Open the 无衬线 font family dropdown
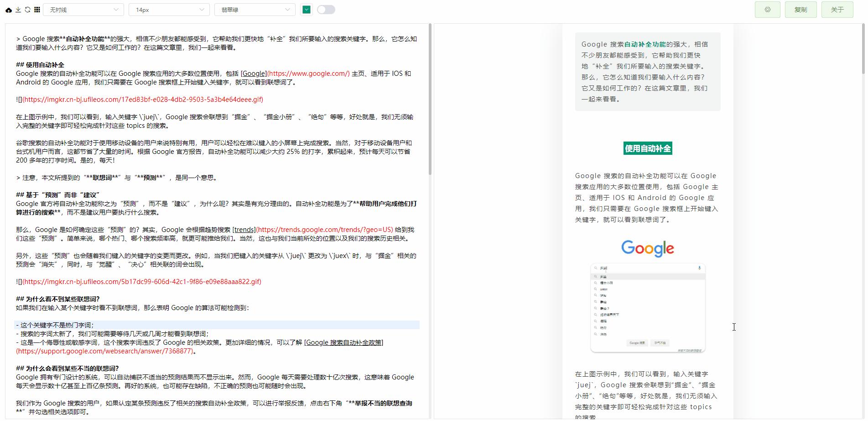This screenshot has height=421, width=868. click(x=83, y=9)
